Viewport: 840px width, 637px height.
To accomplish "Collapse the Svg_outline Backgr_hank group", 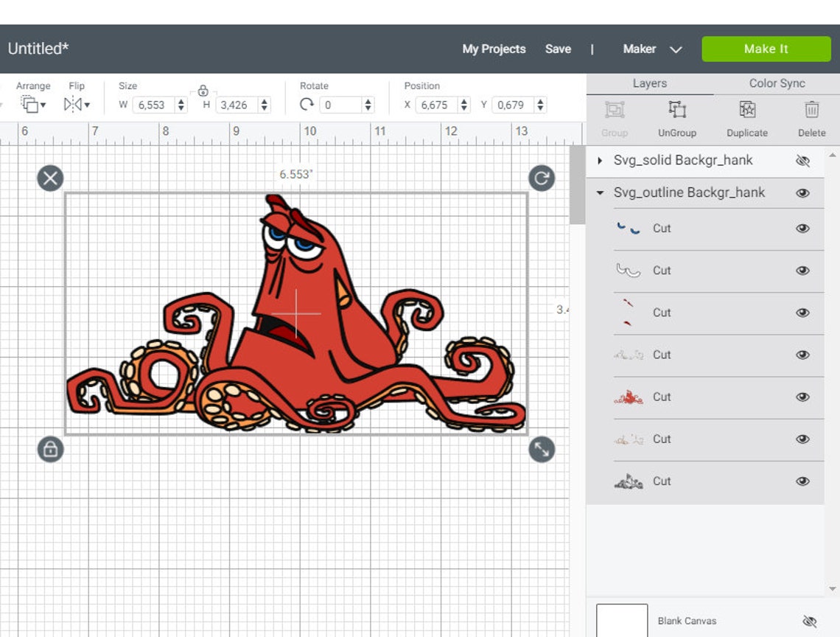I will coord(600,192).
